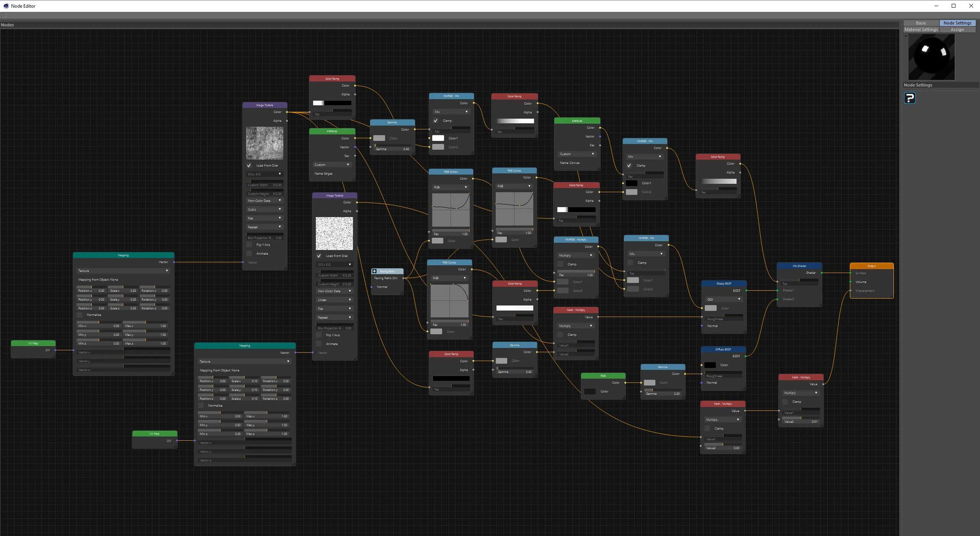980x536 pixels.
Task: Toggle Clamp in the MixRGB Multiply node
Action: (x=560, y=264)
